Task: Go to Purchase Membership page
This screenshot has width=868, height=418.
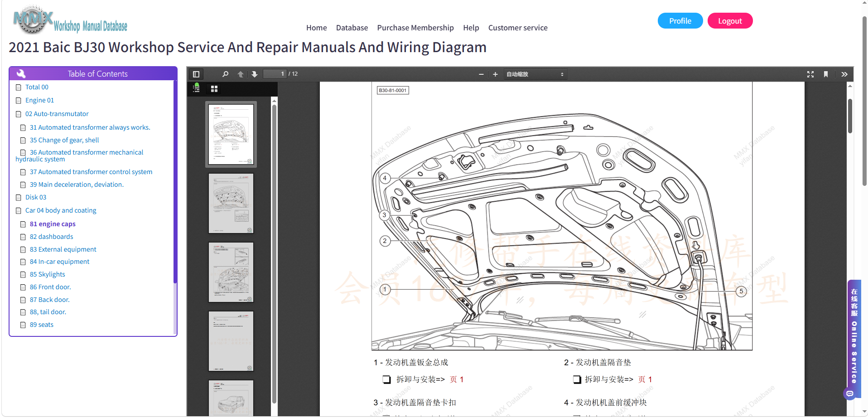Action: click(x=415, y=28)
